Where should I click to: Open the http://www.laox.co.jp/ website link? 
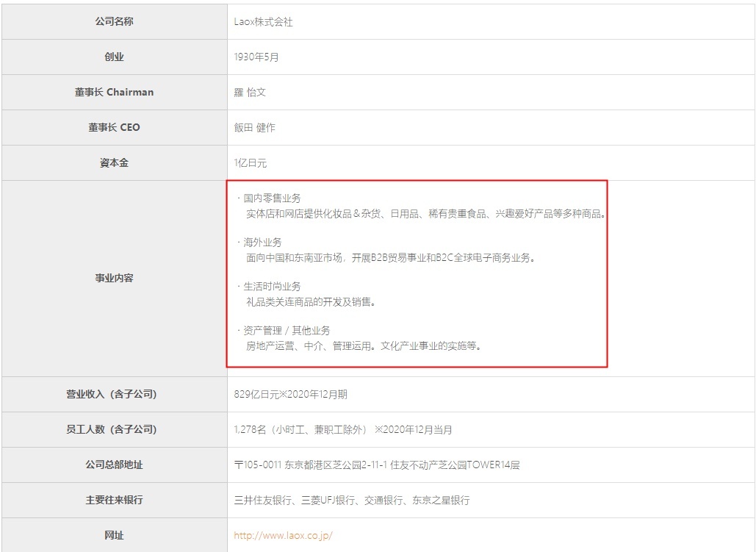click(283, 535)
